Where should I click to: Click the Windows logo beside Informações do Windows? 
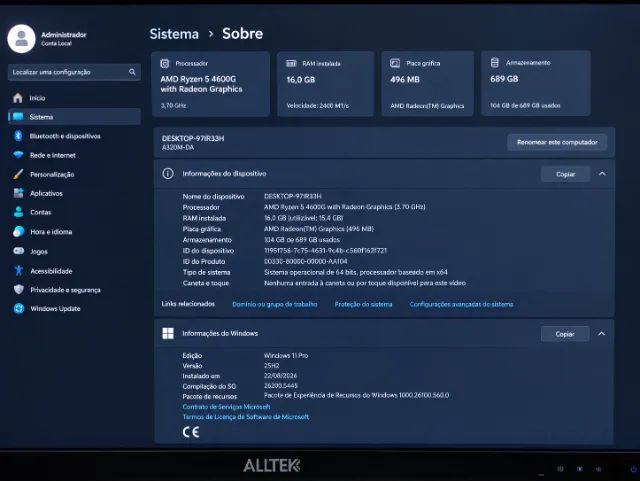168,333
